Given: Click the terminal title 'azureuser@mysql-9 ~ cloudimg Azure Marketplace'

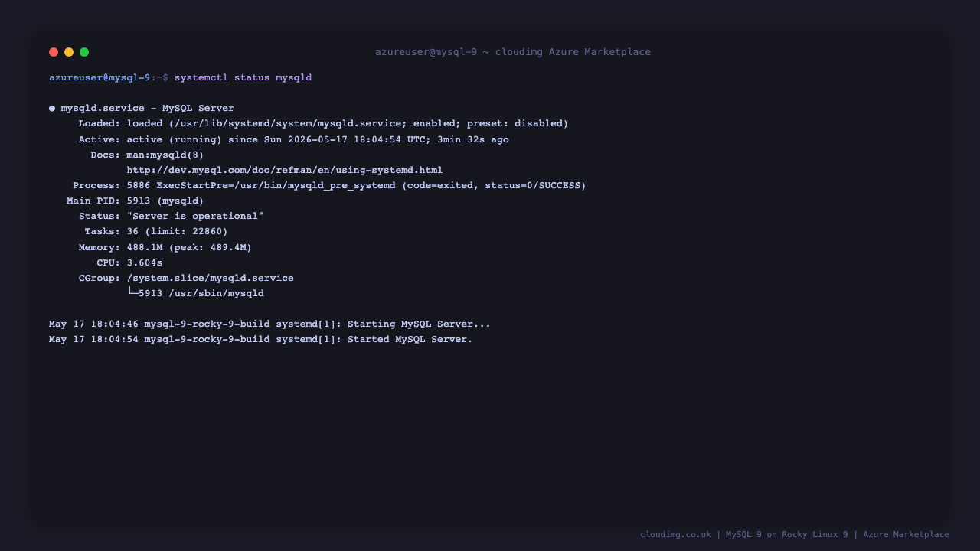Looking at the screenshot, I should [513, 52].
